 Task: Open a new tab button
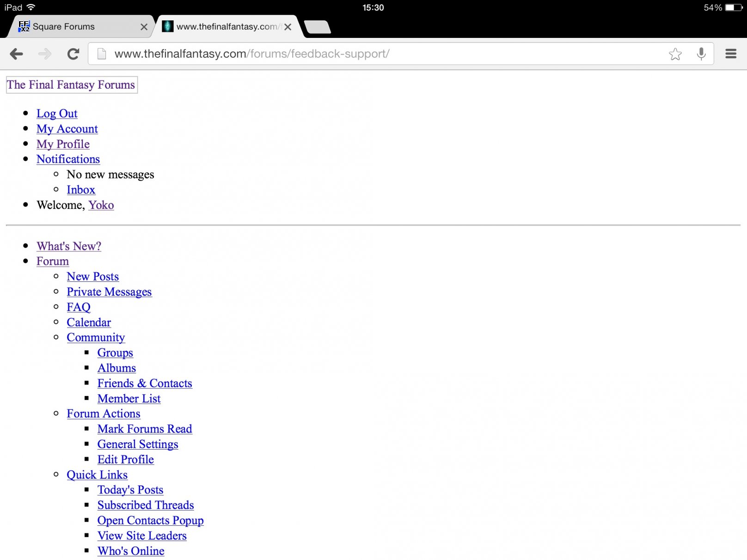(318, 27)
